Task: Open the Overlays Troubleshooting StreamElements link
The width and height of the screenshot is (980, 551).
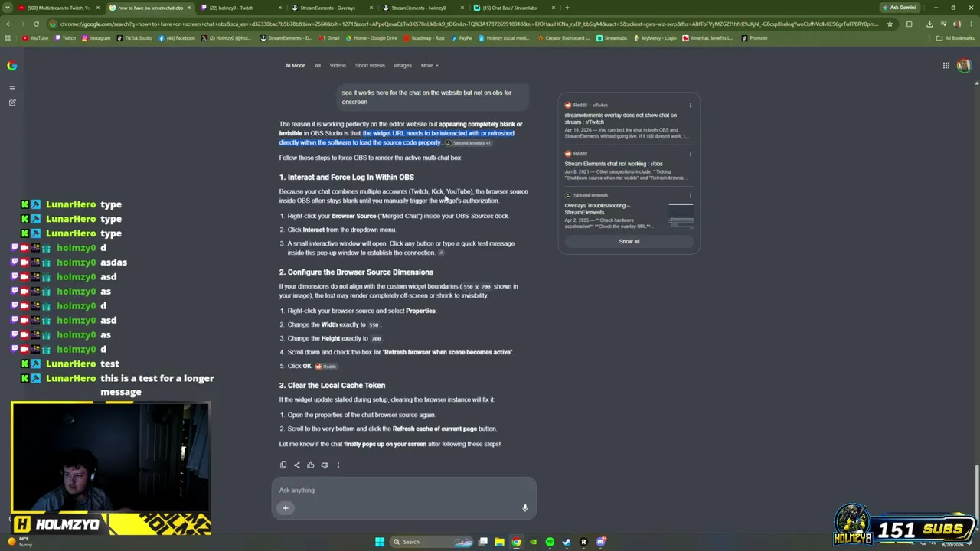Action: 597,209
